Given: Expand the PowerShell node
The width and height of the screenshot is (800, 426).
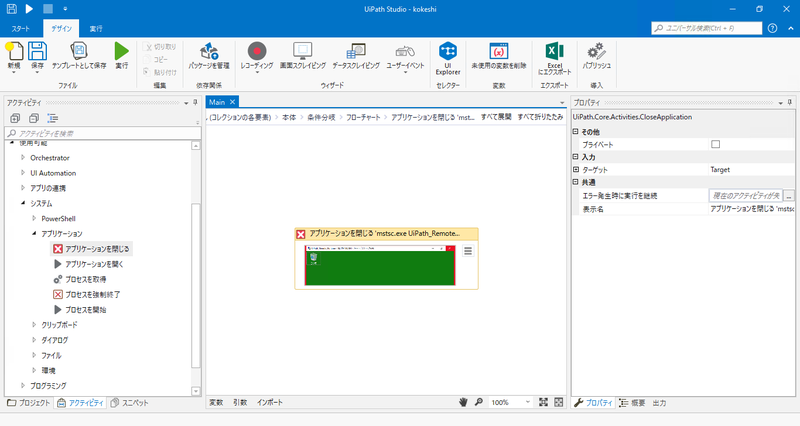Looking at the screenshot, I should click(34, 218).
